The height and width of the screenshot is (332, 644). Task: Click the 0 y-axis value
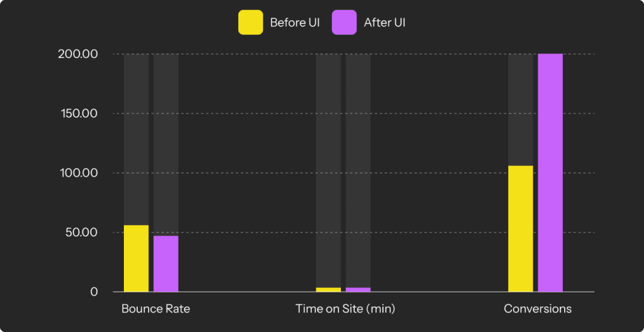click(94, 292)
